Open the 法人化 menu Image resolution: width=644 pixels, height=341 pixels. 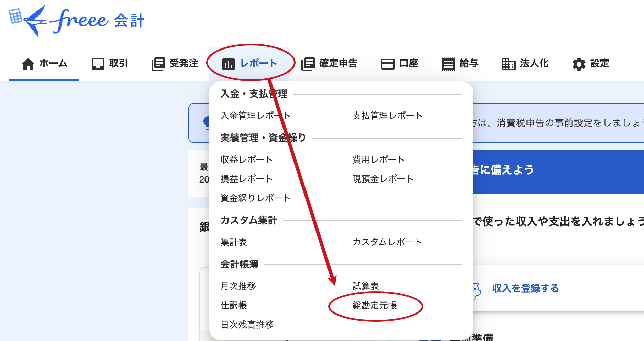(525, 64)
